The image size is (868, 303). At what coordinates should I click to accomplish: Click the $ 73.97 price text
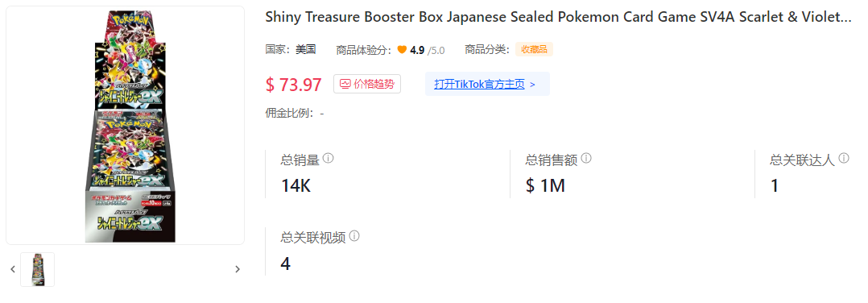pyautogui.click(x=293, y=84)
